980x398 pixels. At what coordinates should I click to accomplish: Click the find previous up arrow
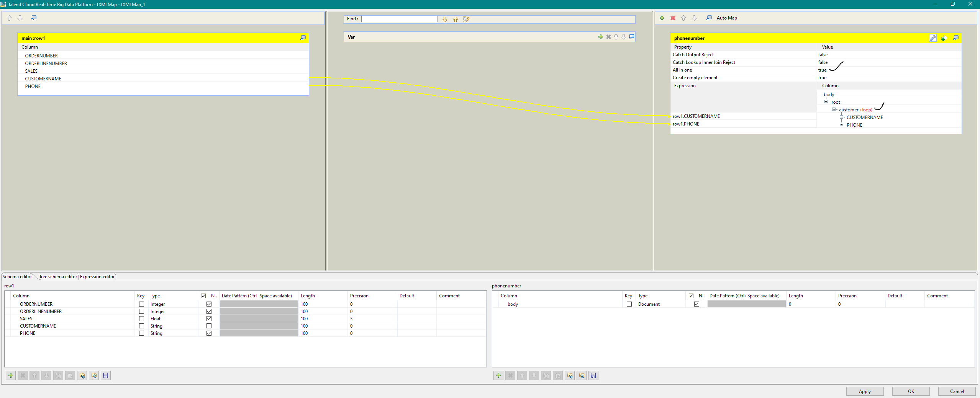coord(456,19)
